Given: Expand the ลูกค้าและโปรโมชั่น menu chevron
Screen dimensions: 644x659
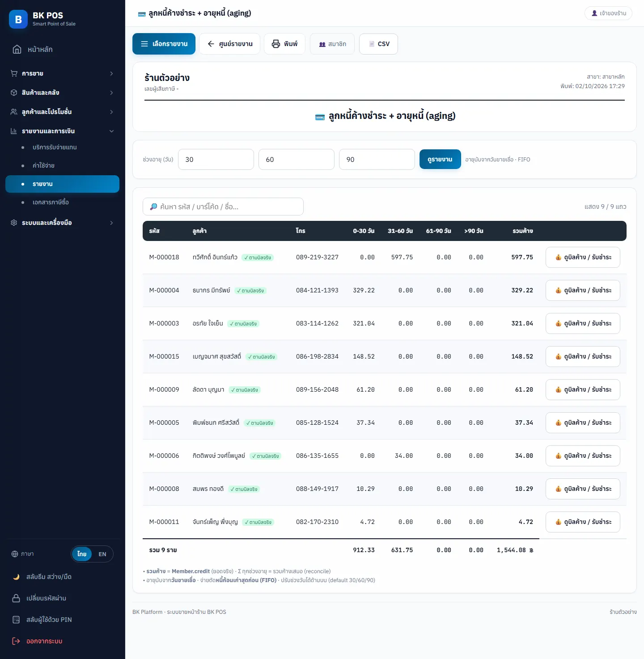Looking at the screenshot, I should tap(111, 112).
